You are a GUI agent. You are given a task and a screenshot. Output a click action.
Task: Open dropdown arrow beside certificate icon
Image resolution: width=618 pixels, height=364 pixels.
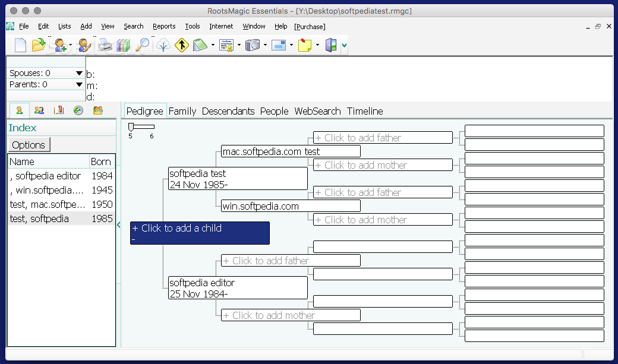(239, 45)
